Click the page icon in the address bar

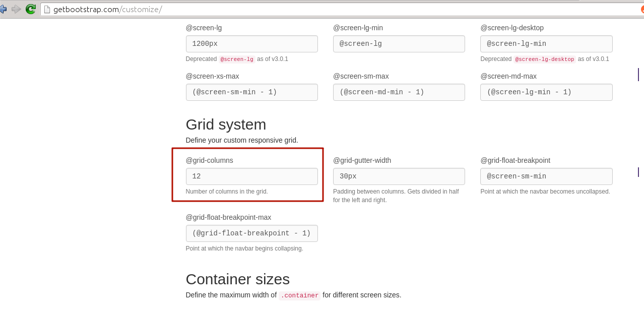click(x=47, y=9)
